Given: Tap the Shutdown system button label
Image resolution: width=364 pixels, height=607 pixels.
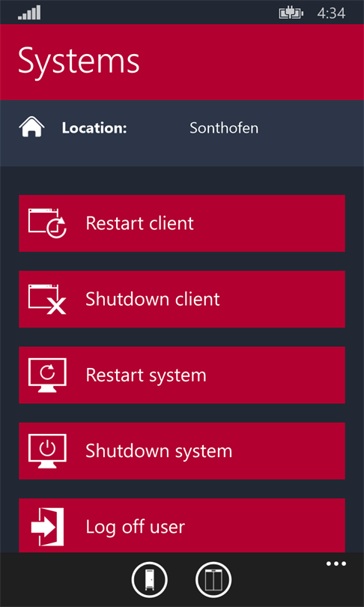Looking at the screenshot, I should 159,451.
